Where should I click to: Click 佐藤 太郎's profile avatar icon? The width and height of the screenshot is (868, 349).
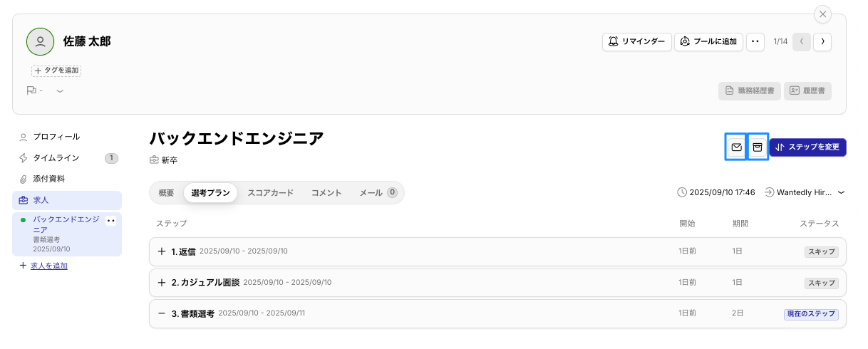(x=40, y=42)
